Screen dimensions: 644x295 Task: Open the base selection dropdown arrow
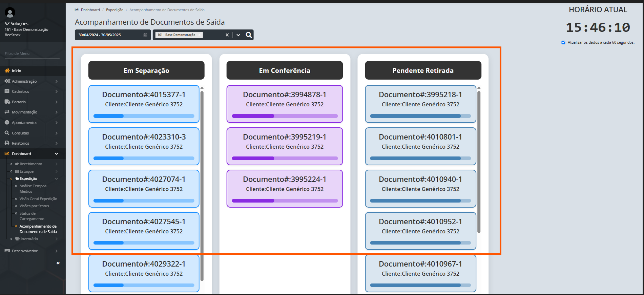[238, 35]
